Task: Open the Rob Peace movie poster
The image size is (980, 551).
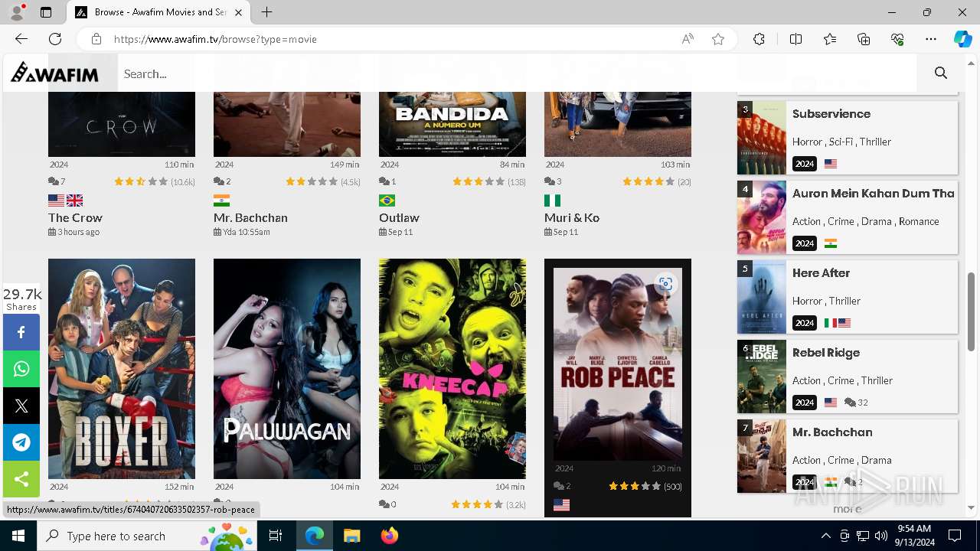Action: (x=618, y=364)
